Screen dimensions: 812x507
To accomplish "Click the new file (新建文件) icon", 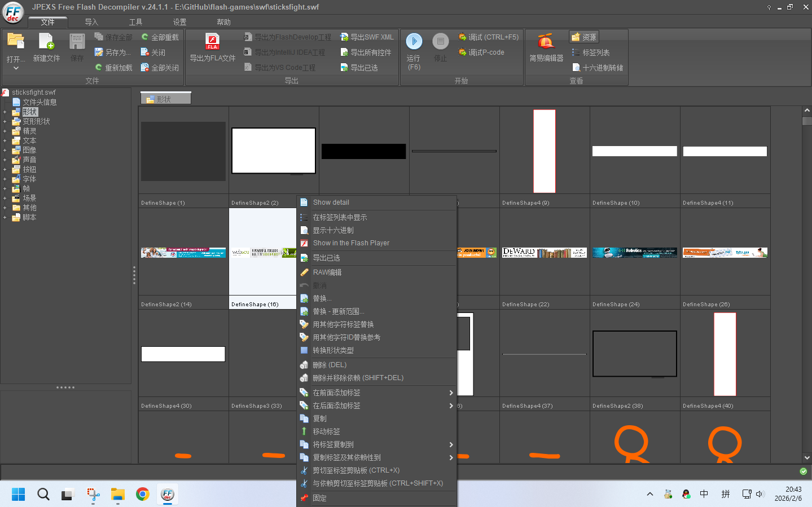I will pyautogui.click(x=46, y=42).
